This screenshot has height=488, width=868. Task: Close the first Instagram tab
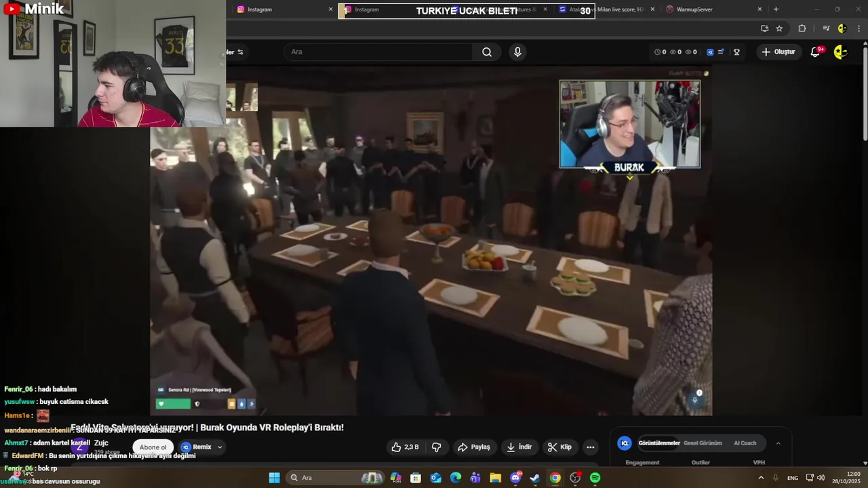click(x=331, y=9)
